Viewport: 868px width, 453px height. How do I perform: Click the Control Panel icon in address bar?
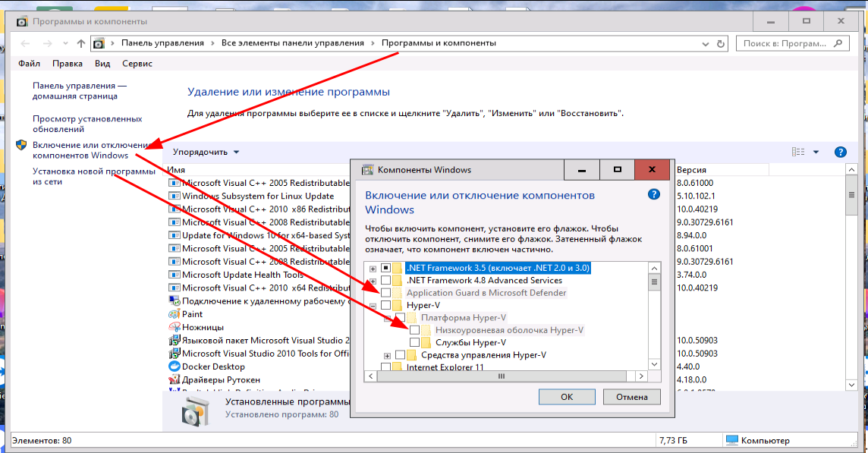(99, 43)
